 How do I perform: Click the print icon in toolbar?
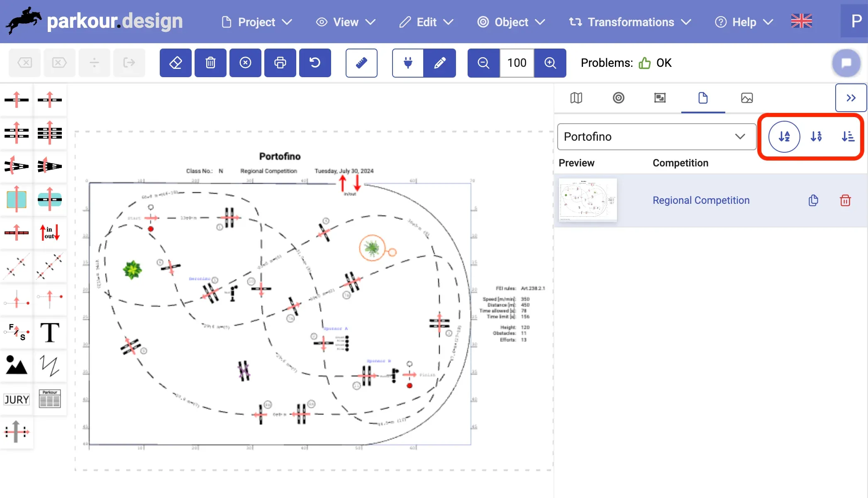(280, 63)
